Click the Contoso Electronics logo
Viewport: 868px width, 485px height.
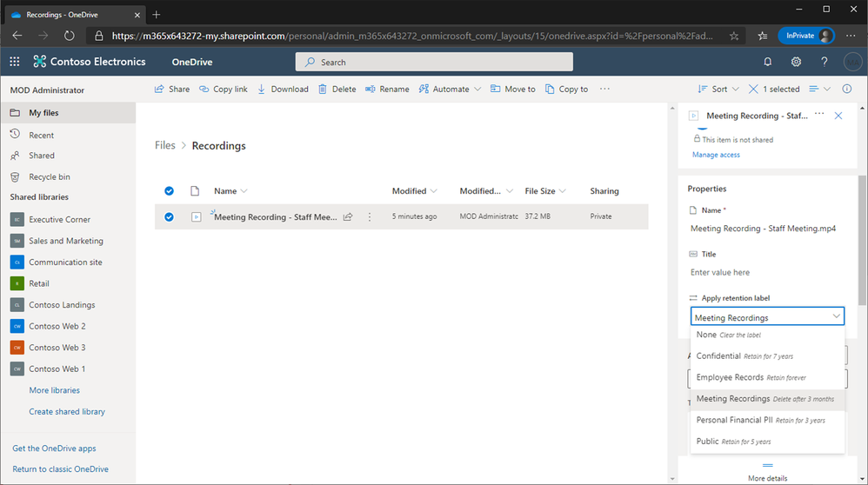[89, 62]
